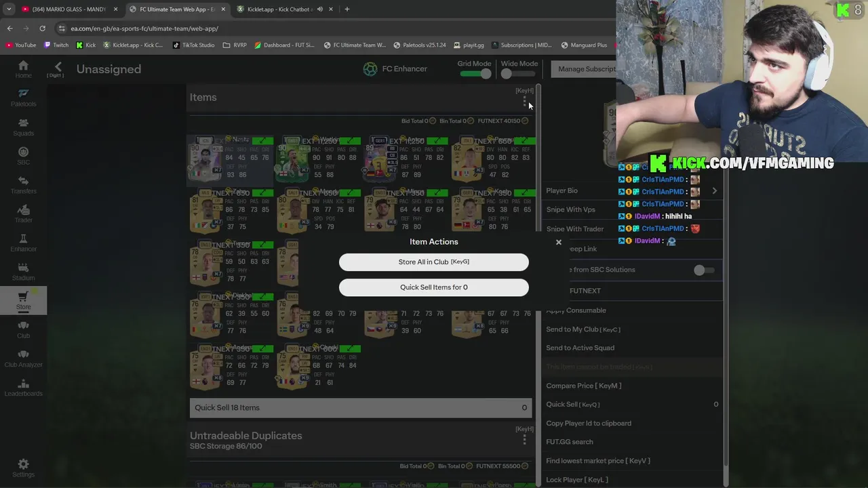The height and width of the screenshot is (488, 868).
Task: Click the Quick Sell 18 Items bar
Action: [361, 407]
